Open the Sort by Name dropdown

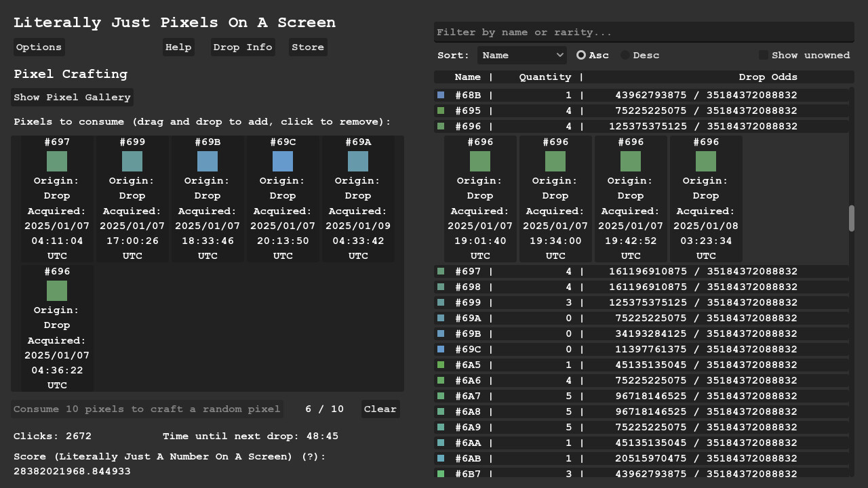(x=521, y=56)
